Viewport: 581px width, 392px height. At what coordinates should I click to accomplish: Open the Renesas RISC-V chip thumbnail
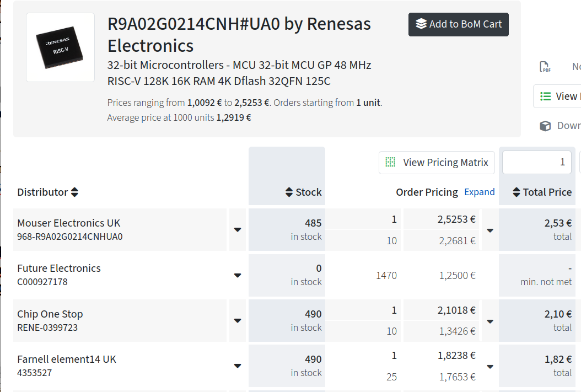tap(61, 47)
